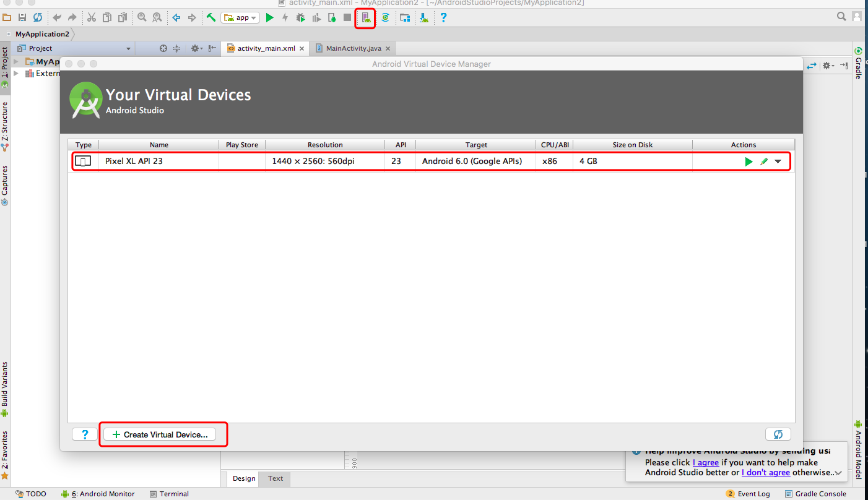Screen dimensions: 868x500
Task: Navigate forward with the right arrow icon
Action: tap(191, 17)
